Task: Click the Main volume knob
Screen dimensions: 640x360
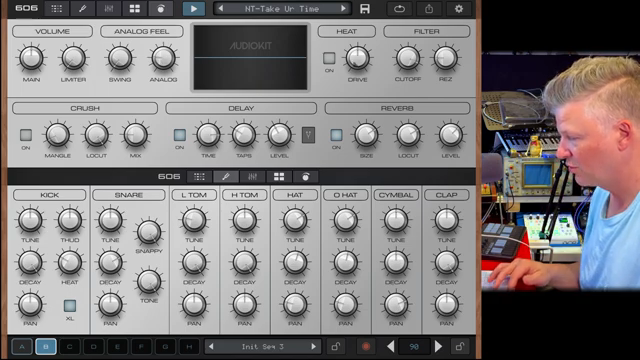Action: pyautogui.click(x=31, y=58)
